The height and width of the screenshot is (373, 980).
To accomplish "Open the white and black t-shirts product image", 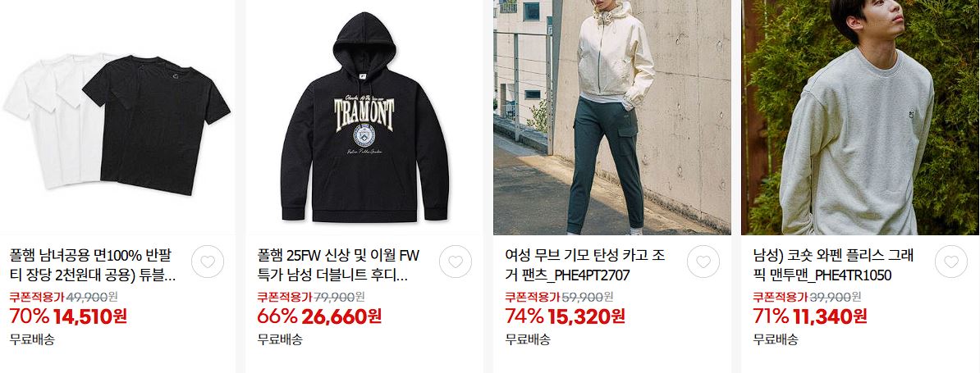I will pyautogui.click(x=117, y=117).
